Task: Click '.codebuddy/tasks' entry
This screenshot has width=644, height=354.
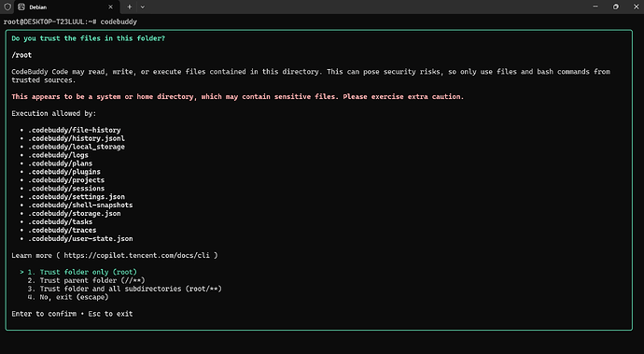Action: [61, 222]
